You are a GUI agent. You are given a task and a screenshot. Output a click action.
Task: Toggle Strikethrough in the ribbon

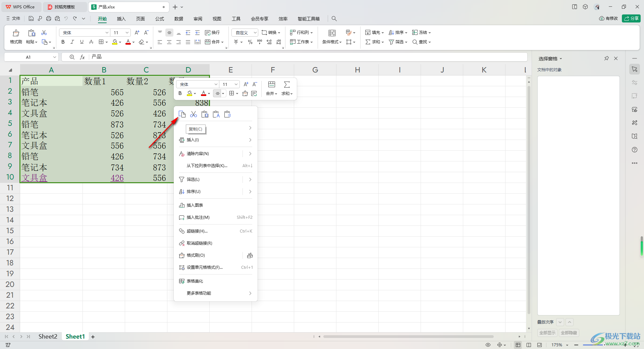click(x=91, y=42)
